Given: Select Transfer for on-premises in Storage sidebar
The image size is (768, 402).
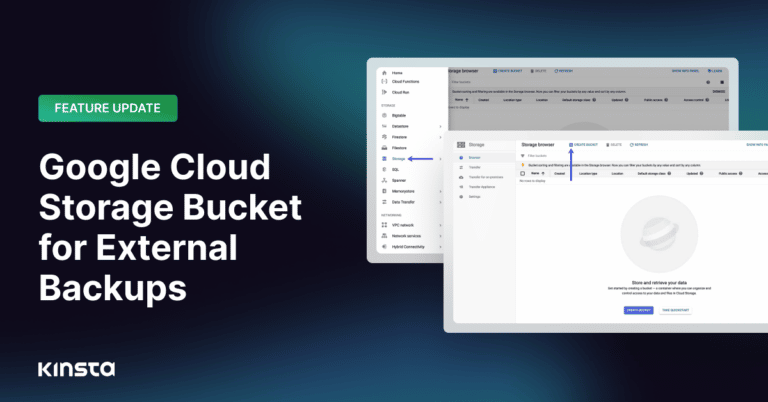Looking at the screenshot, I should point(485,177).
